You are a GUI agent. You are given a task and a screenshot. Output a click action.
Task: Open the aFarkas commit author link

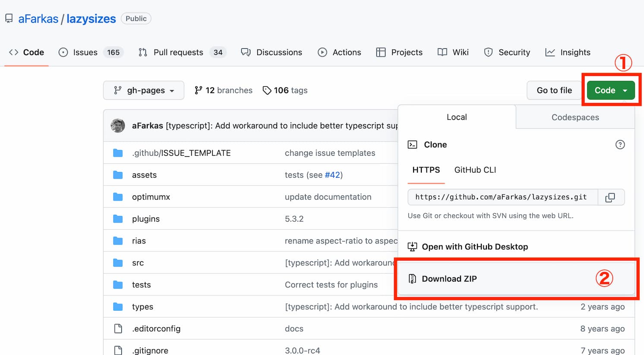tap(148, 126)
